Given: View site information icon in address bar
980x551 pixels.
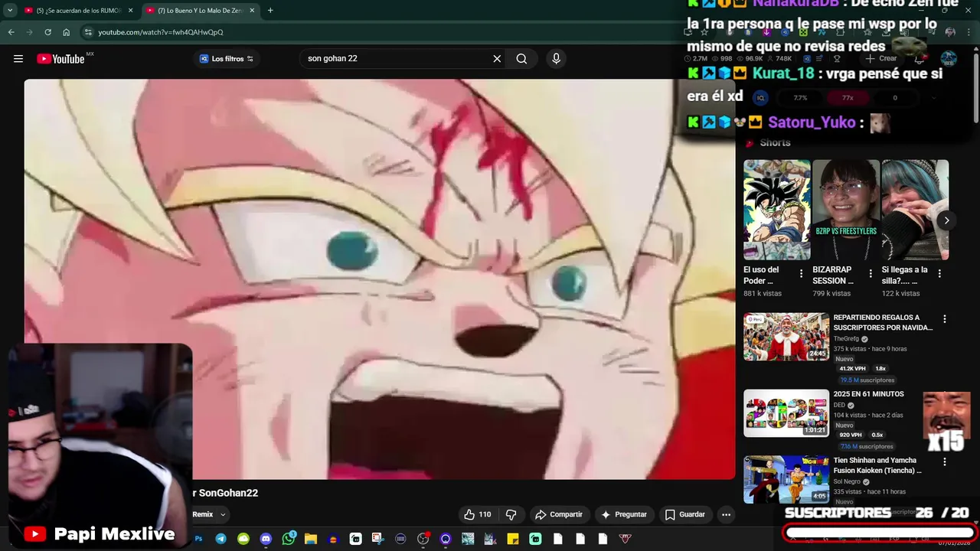Looking at the screenshot, I should point(88,32).
